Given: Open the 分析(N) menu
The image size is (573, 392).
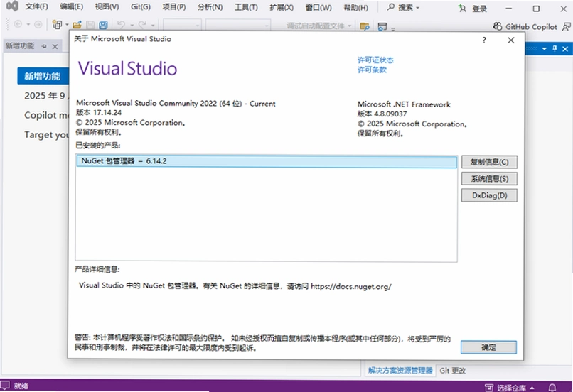Looking at the screenshot, I should (x=210, y=7).
